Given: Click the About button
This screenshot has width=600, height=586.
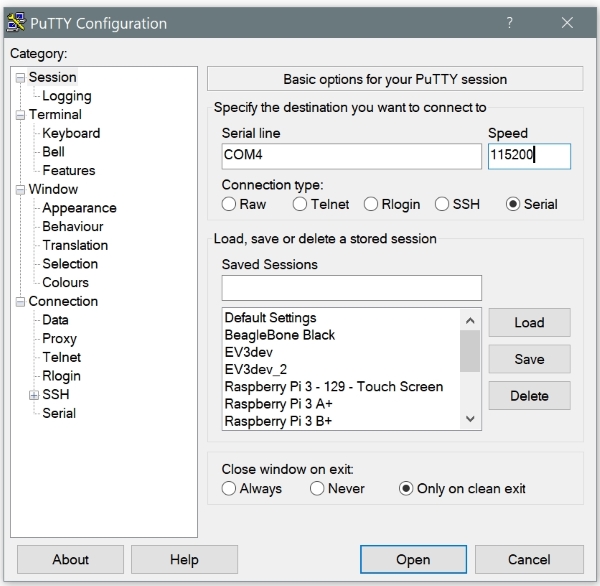Looking at the screenshot, I should pyautogui.click(x=70, y=560).
